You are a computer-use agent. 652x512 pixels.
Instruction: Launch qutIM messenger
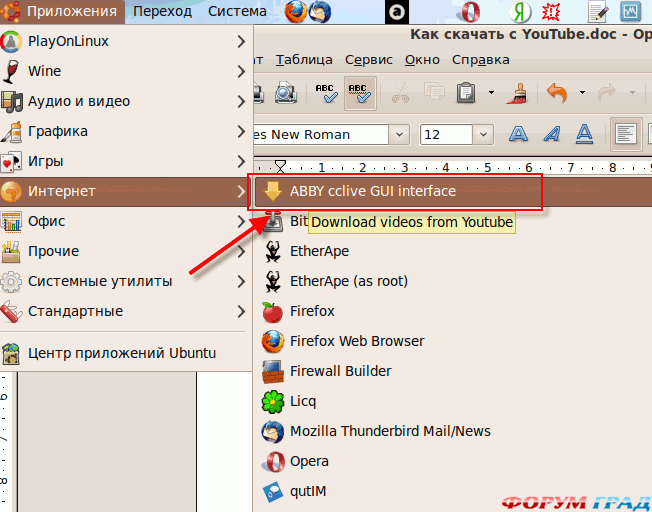click(x=453, y=491)
